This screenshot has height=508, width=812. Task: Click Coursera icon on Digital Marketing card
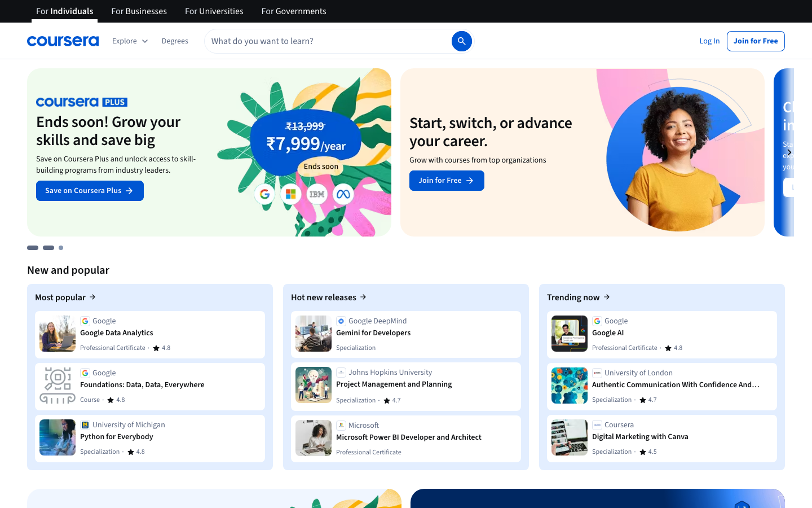click(597, 425)
